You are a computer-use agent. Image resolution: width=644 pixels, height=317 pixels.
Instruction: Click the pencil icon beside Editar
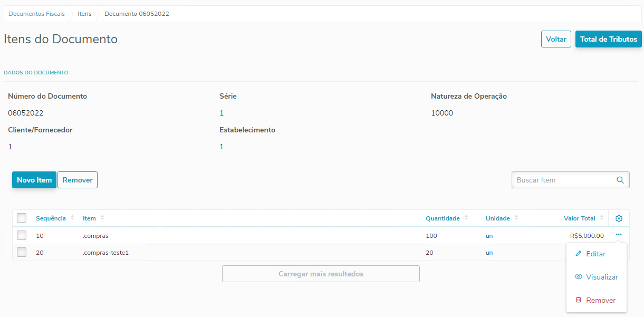coord(579,254)
